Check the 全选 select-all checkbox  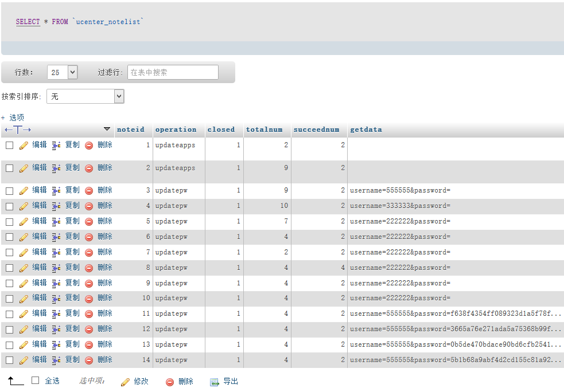point(36,381)
